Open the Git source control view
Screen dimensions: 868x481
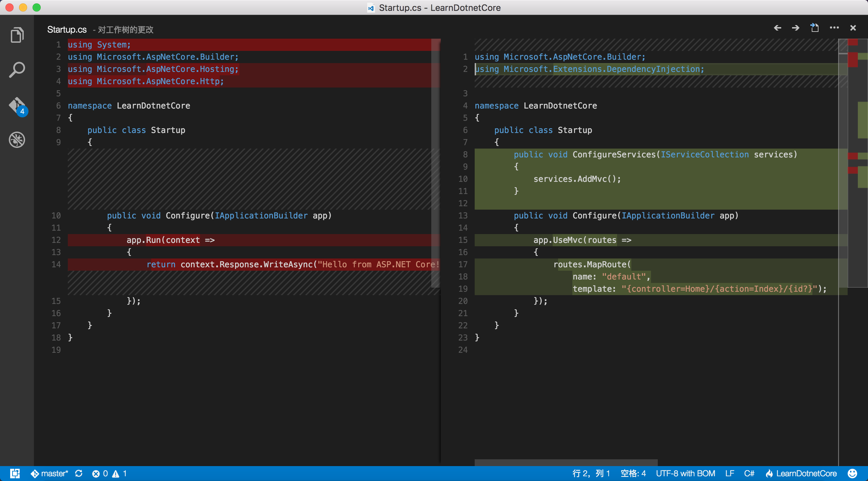[18, 107]
